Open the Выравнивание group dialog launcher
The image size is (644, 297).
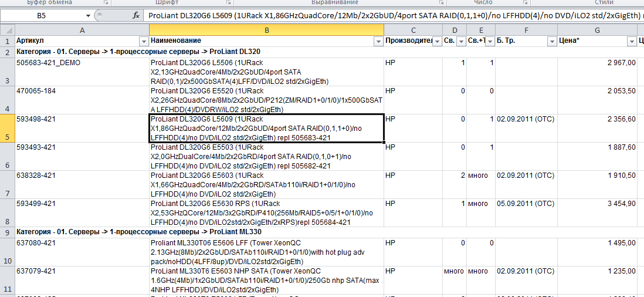coord(442,2)
